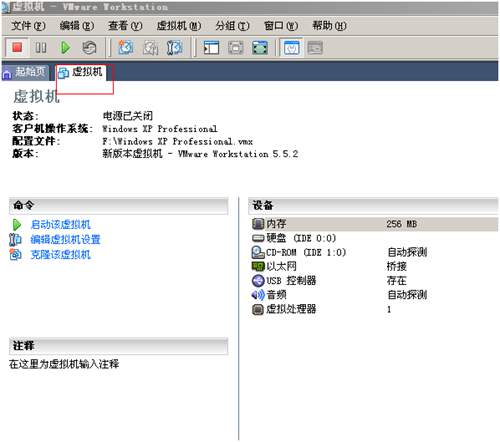Screen dimensions: 500x442
Task: Click the 注释 section header
Action: click(x=118, y=346)
